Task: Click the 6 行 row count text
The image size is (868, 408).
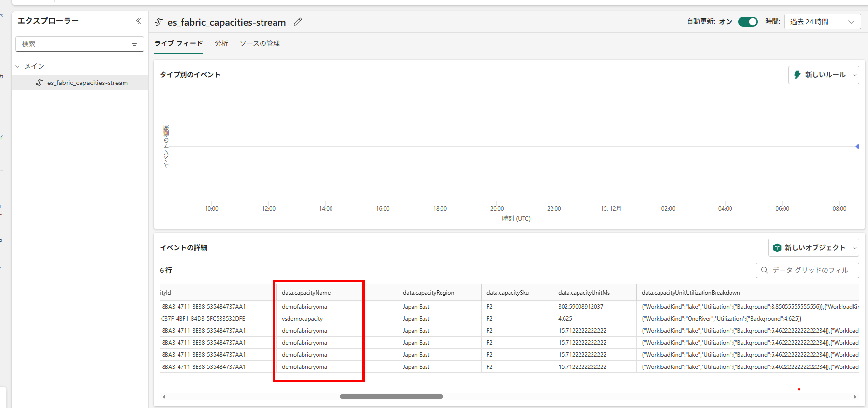Action: point(166,270)
